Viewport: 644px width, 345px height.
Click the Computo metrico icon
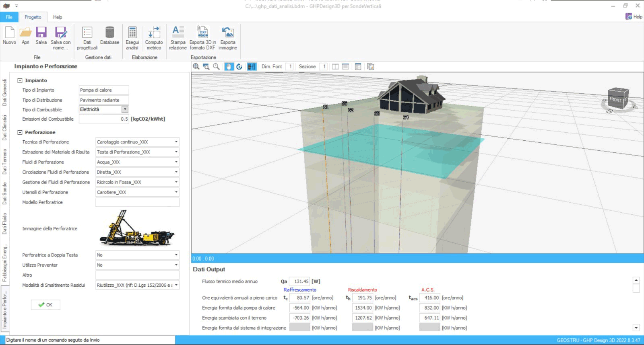pos(154,33)
